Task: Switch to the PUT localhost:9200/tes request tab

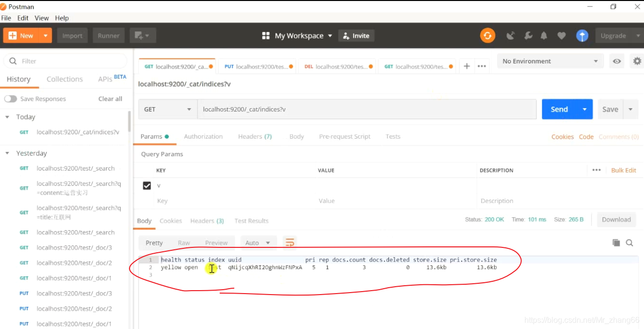Action: point(258,66)
